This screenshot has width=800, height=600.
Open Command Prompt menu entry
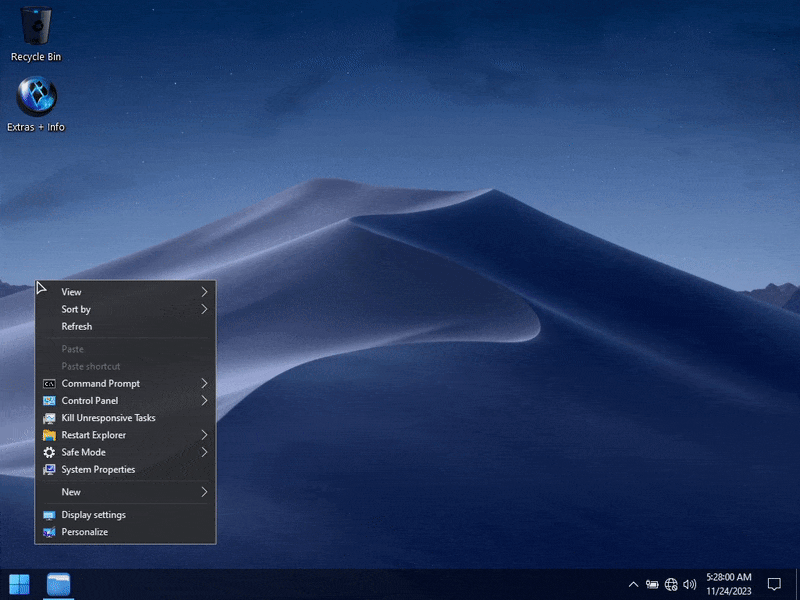coord(126,384)
